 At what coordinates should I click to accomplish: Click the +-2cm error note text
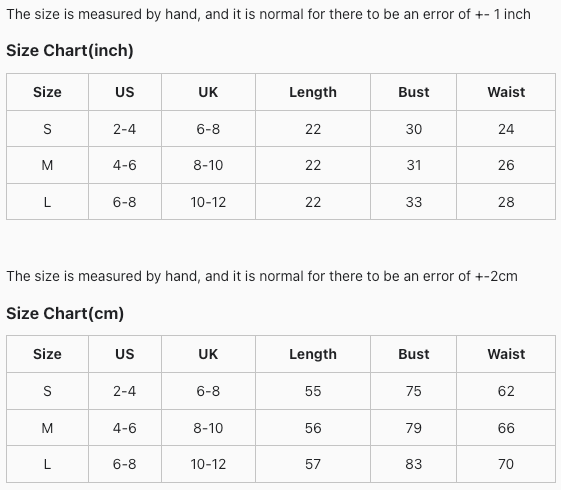coord(262,276)
